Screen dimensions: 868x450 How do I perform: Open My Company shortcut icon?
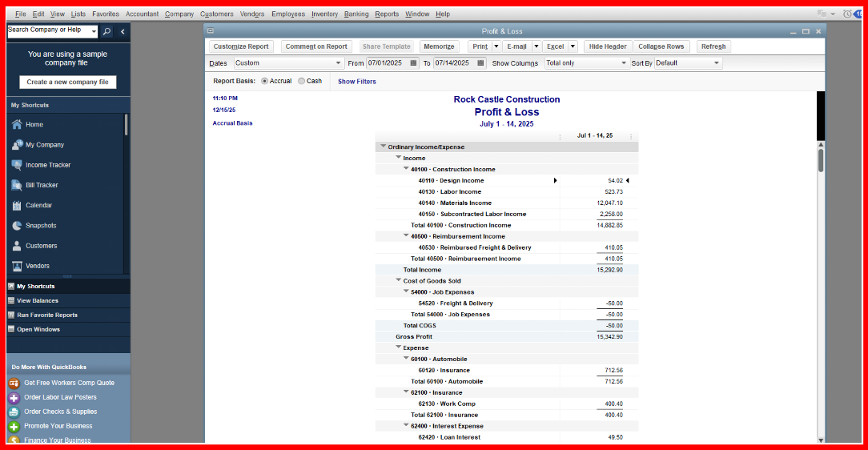(x=17, y=144)
